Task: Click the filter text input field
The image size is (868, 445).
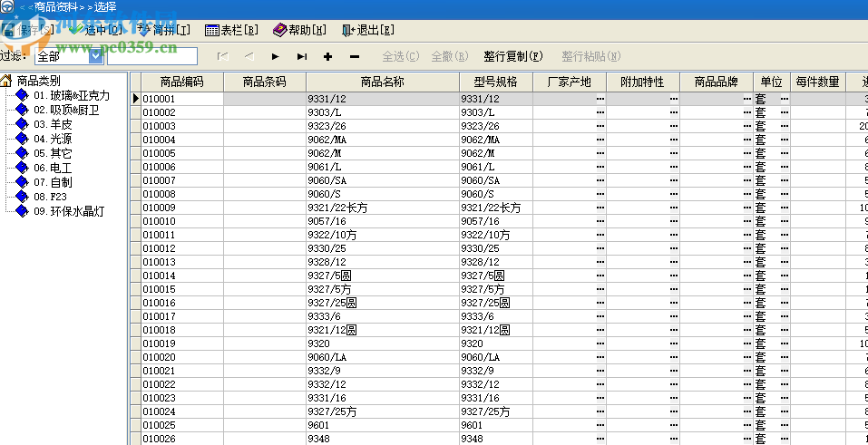Action: [x=152, y=56]
